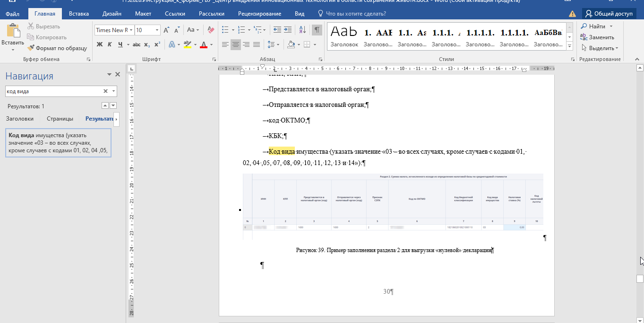This screenshot has height=323, width=644.
Task: Switch to the Ссылки ribbon tab
Action: (x=175, y=14)
